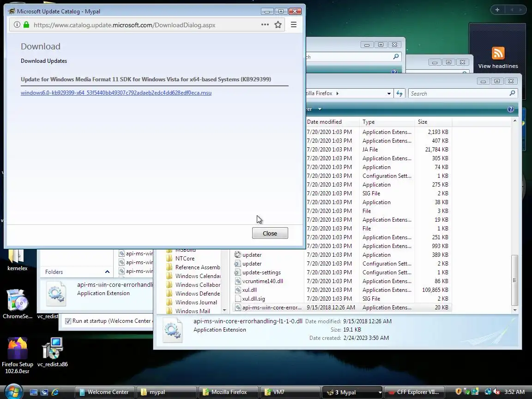The width and height of the screenshot is (532, 399).
Task: Select the update-settings file
Action: click(258, 272)
